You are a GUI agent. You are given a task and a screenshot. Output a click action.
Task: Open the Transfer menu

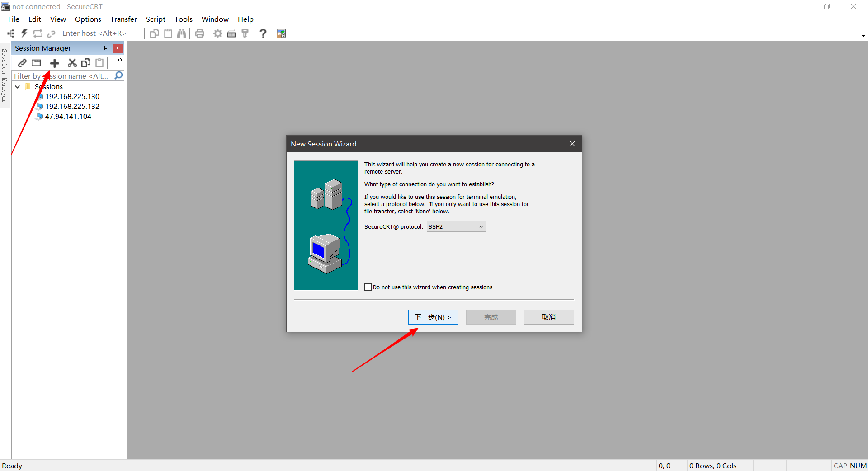tap(123, 19)
